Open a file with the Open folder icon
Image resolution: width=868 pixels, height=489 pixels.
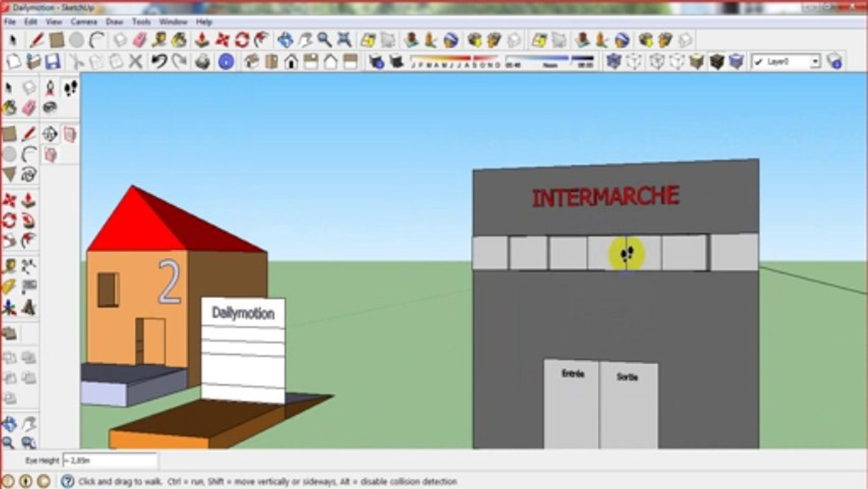33,62
